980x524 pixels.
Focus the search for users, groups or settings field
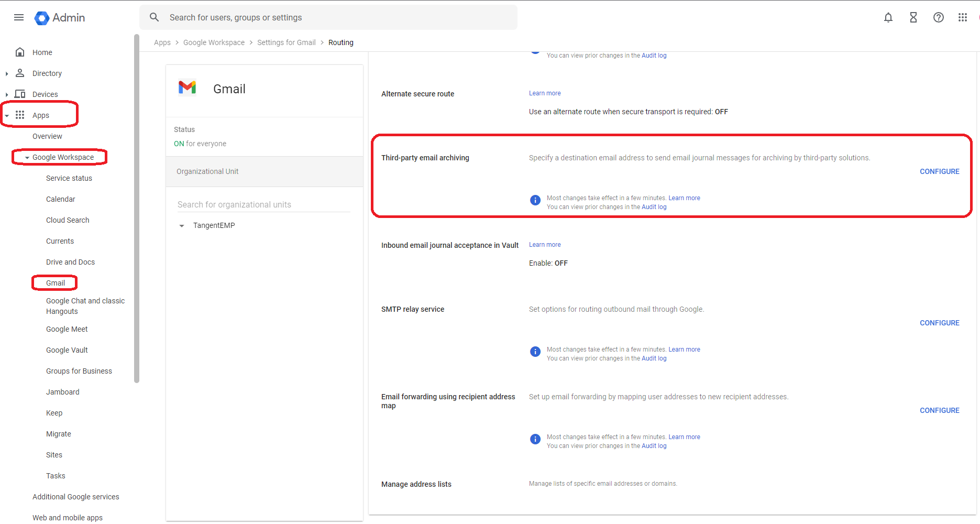[328, 17]
